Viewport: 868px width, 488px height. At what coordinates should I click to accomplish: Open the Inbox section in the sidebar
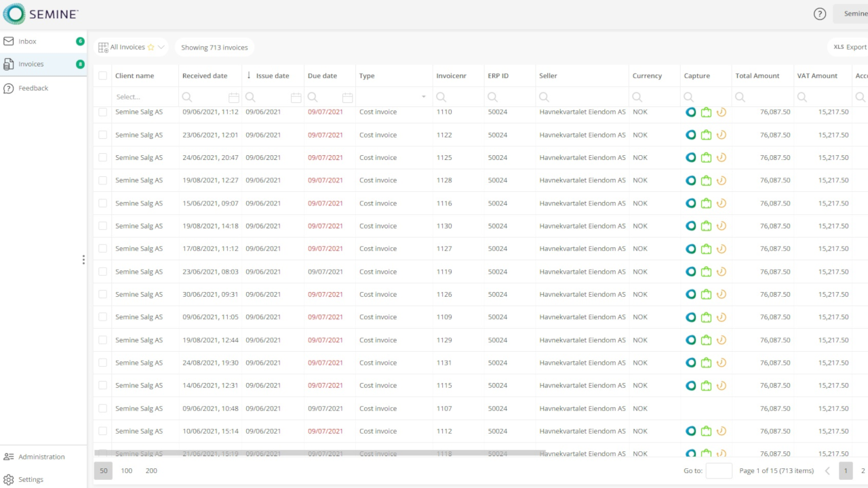[x=43, y=41]
